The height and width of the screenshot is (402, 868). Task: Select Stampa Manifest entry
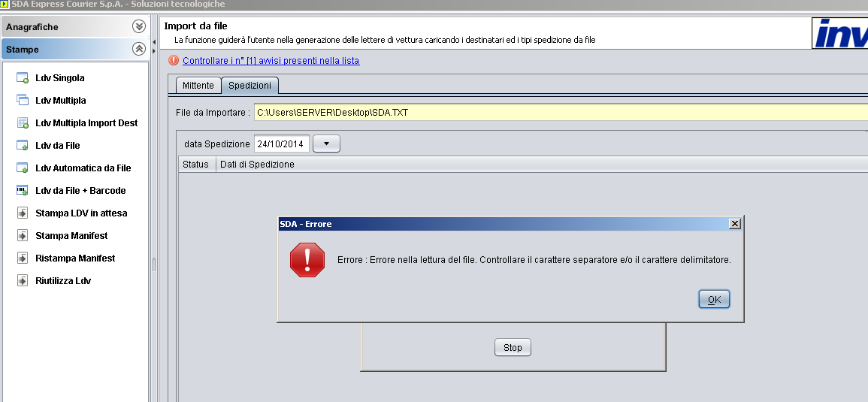(71, 236)
